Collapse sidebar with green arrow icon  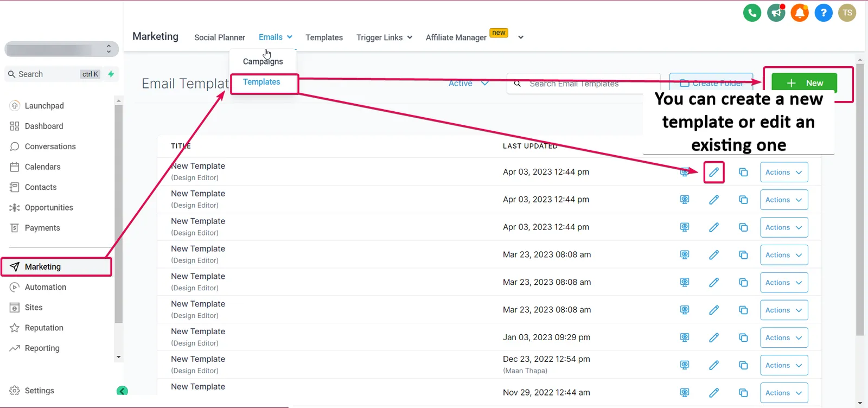123,391
